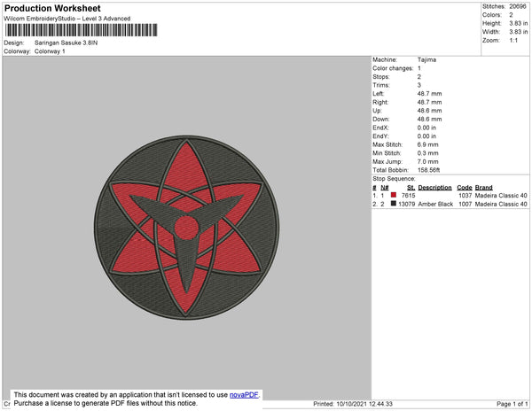Click the 'St.' column header
The image size is (532, 411).
tap(411, 188)
